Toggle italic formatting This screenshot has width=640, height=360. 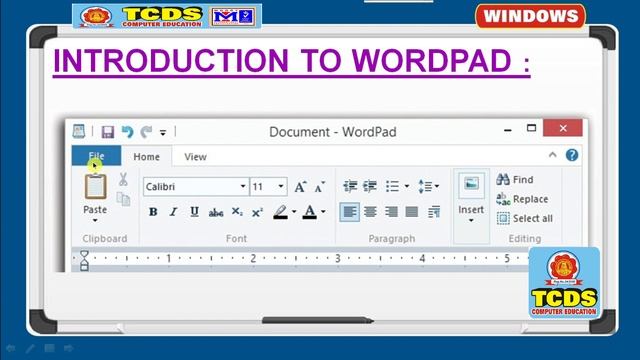tap(173, 212)
